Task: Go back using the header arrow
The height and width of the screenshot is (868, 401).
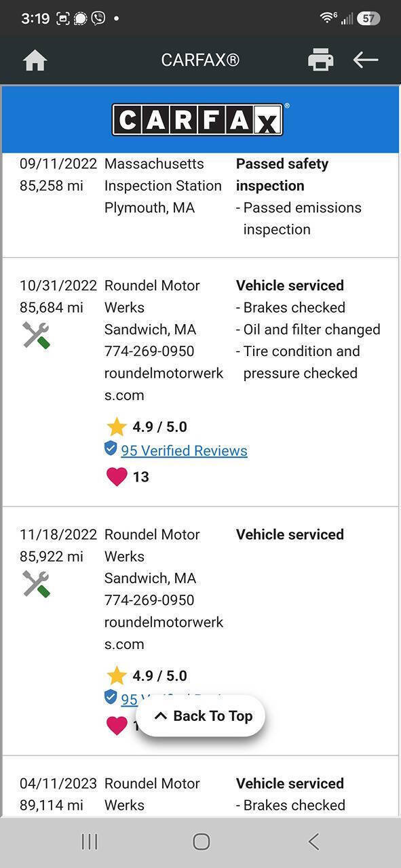Action: point(366,60)
